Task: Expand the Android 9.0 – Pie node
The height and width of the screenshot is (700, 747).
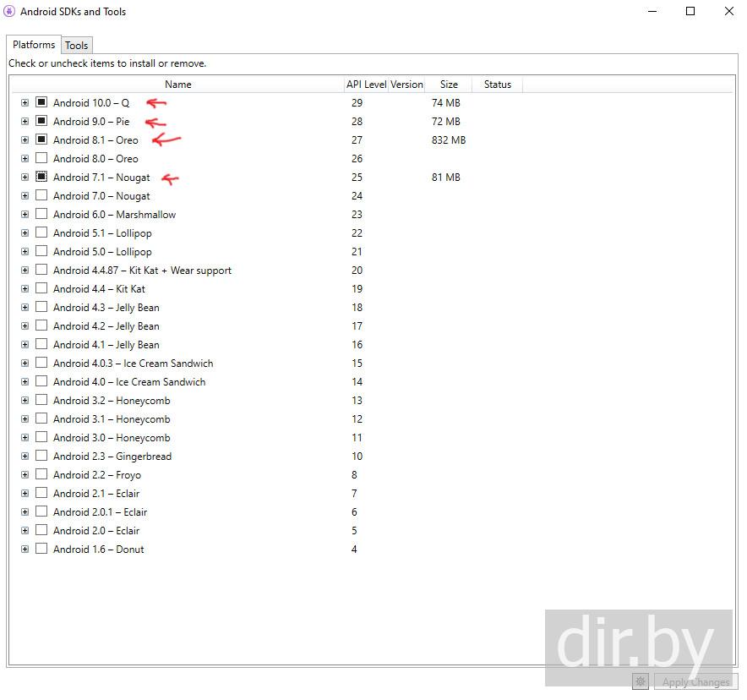Action: (x=25, y=121)
